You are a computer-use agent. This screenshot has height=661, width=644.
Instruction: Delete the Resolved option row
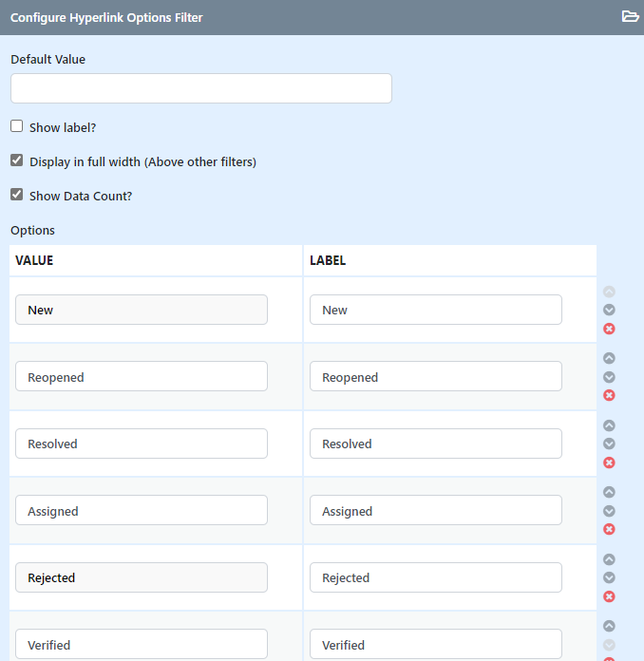click(609, 463)
